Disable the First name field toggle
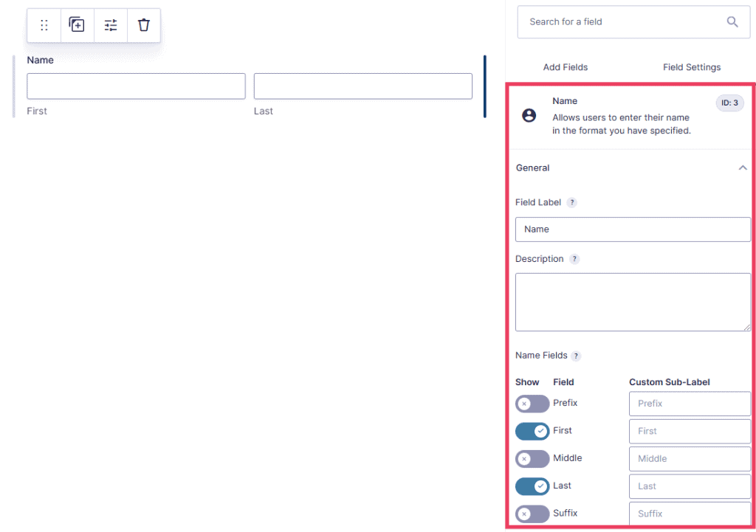The height and width of the screenshot is (532, 756). click(532, 432)
